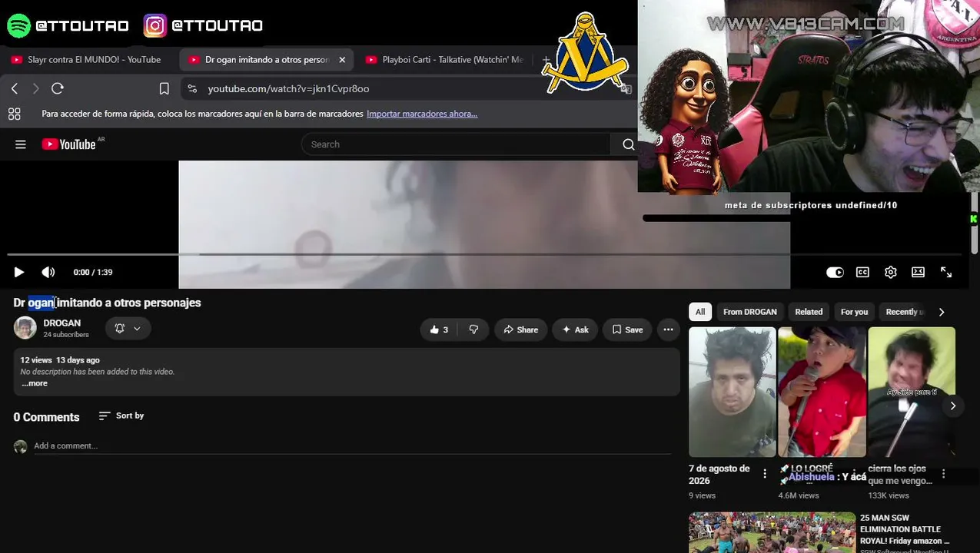The width and height of the screenshot is (980, 553).
Task: Open the DROGAN channel name link
Action: pos(61,323)
